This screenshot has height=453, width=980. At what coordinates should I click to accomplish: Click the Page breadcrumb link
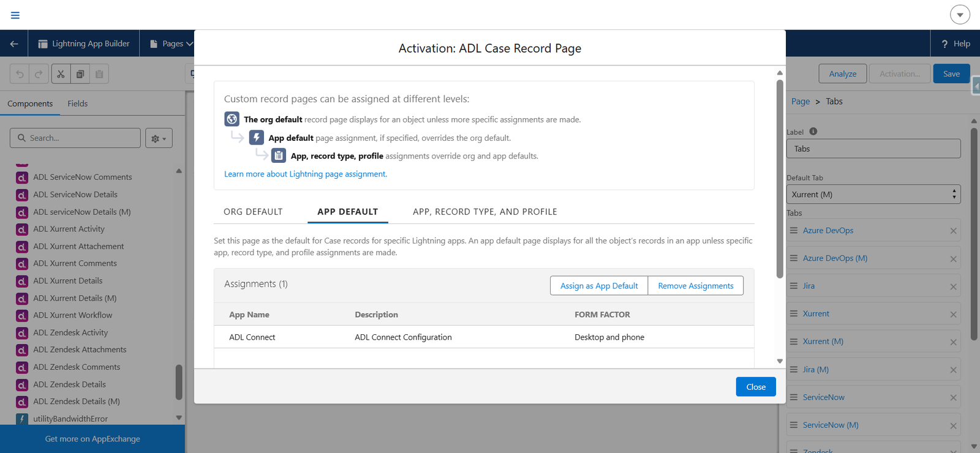coord(801,102)
